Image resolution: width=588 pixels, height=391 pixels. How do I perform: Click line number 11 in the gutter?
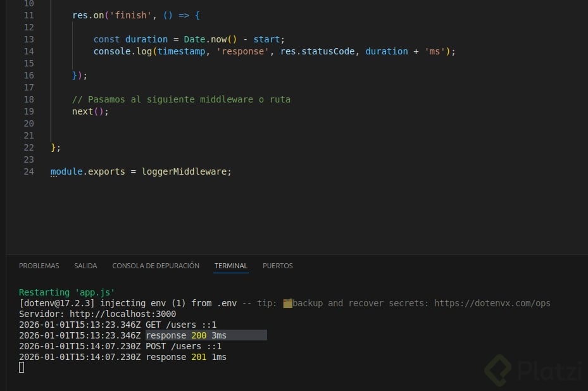[x=28, y=15]
